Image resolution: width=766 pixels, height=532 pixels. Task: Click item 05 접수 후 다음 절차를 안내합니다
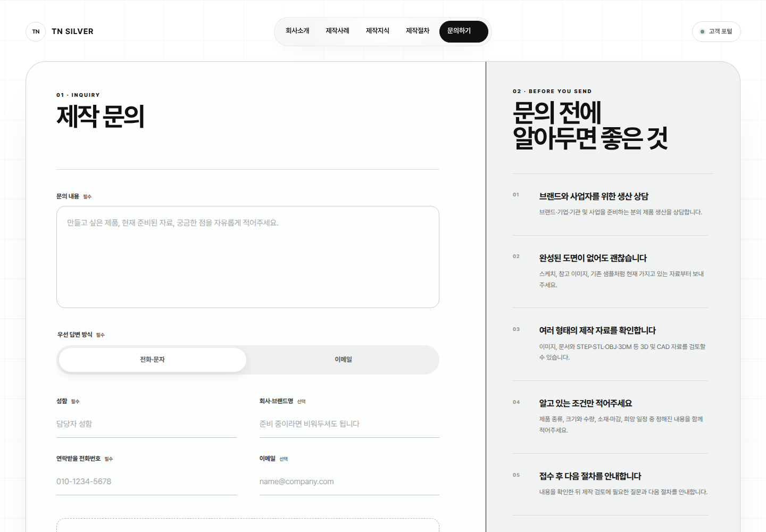point(610,484)
